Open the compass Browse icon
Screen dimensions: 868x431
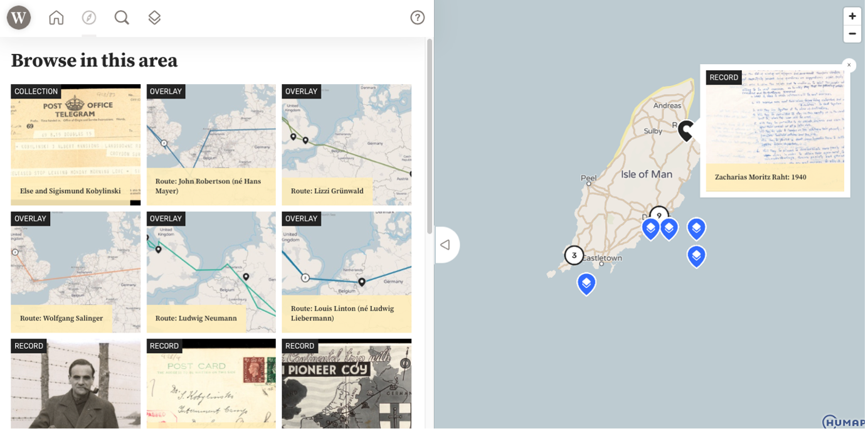89,18
